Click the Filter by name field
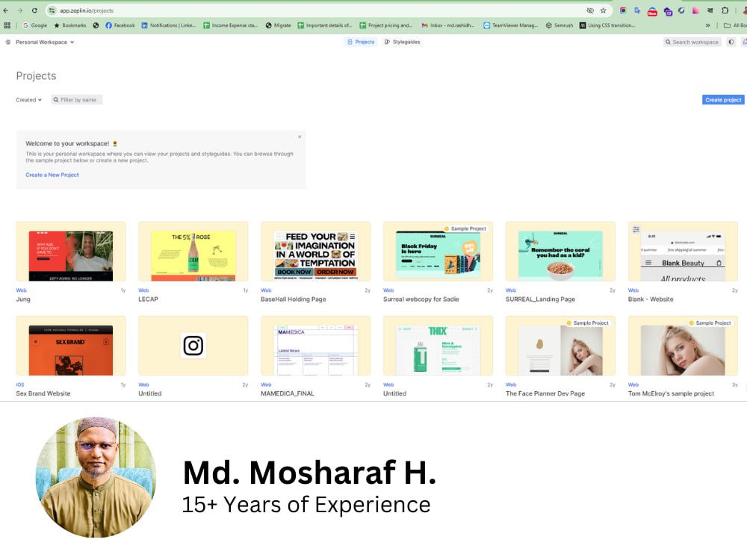Viewport: 747px width, 560px height. click(77, 99)
